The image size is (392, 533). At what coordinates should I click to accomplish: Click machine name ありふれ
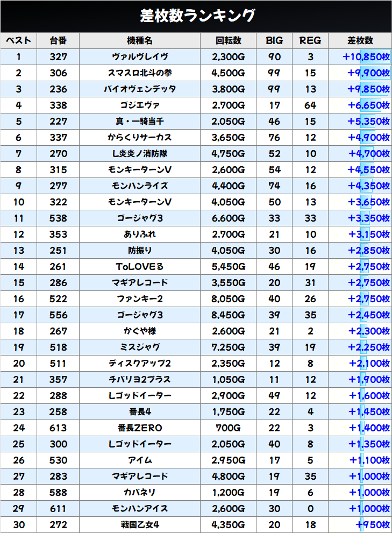tap(140, 234)
